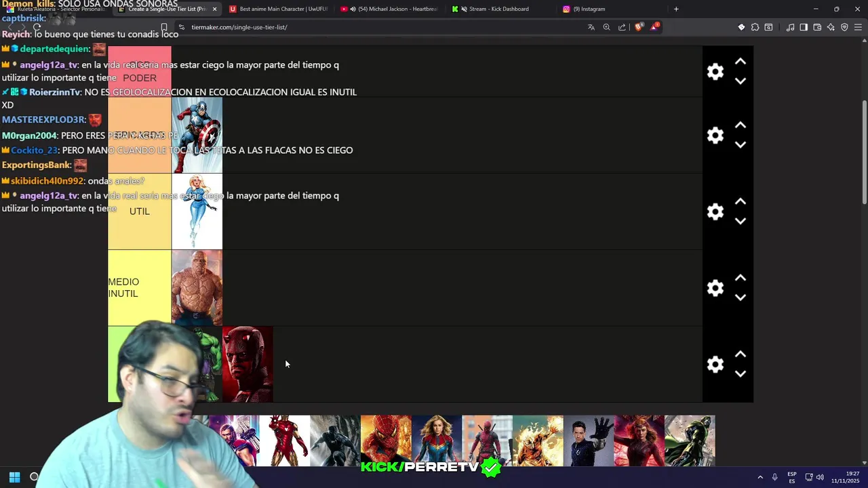Move the PODER tier row down
This screenshot has height=488, width=868.
(741, 81)
